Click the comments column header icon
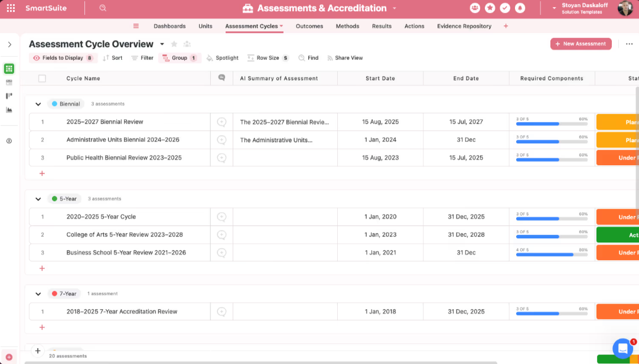The width and height of the screenshot is (639, 364). pyautogui.click(x=221, y=78)
